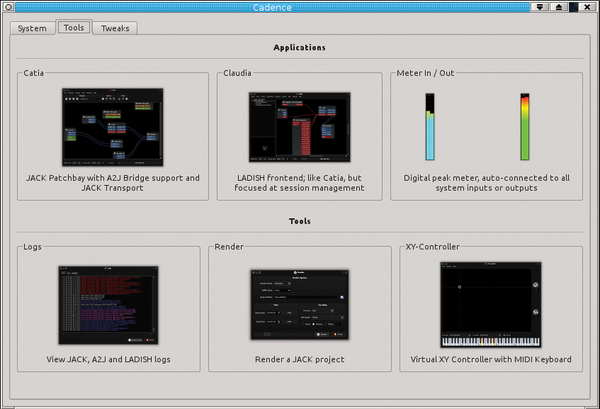Click the up-arrow title bar button
600x409 pixels.
(x=559, y=7)
